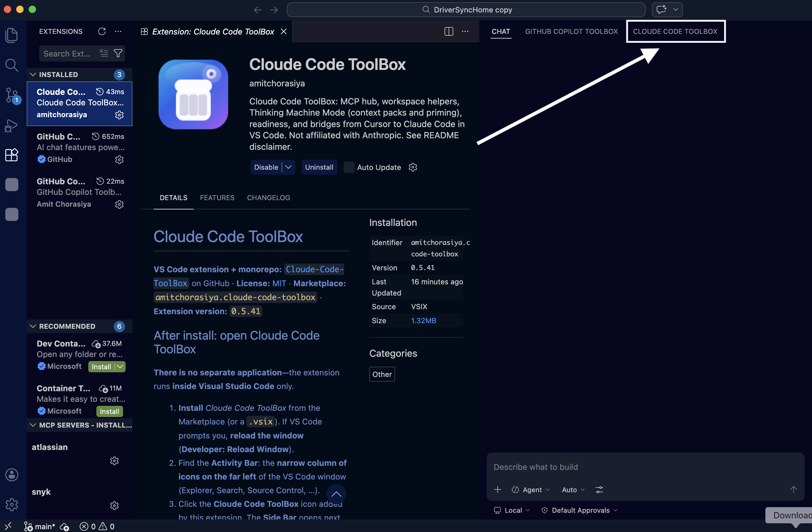
Task: Click the sliders control in chat input
Action: pos(599,490)
